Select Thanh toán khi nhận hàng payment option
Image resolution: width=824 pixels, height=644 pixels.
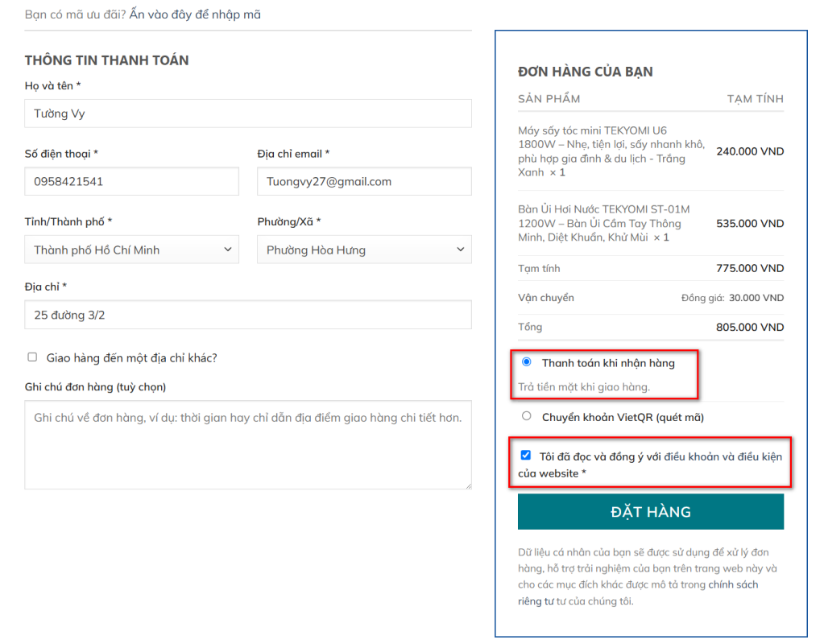(527, 362)
